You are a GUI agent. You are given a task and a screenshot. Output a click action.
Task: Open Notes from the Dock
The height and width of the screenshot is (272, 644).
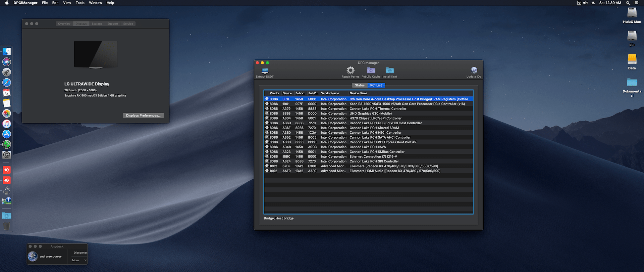click(x=7, y=103)
